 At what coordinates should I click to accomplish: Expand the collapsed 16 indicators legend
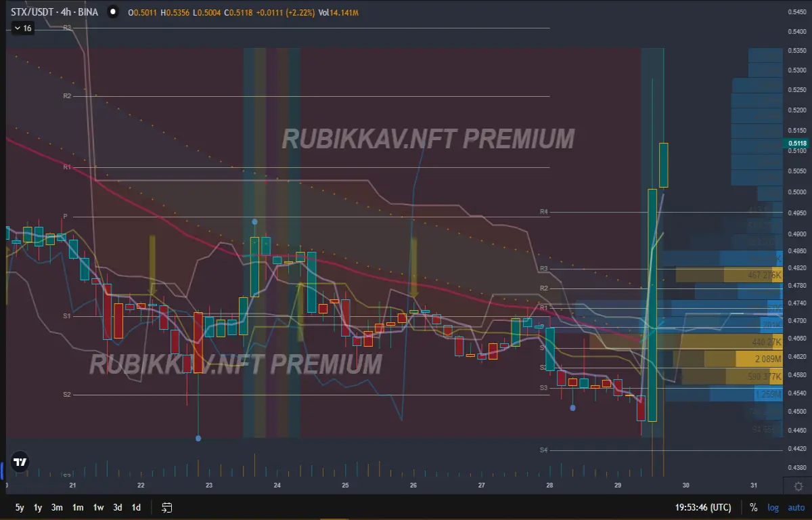click(x=22, y=28)
